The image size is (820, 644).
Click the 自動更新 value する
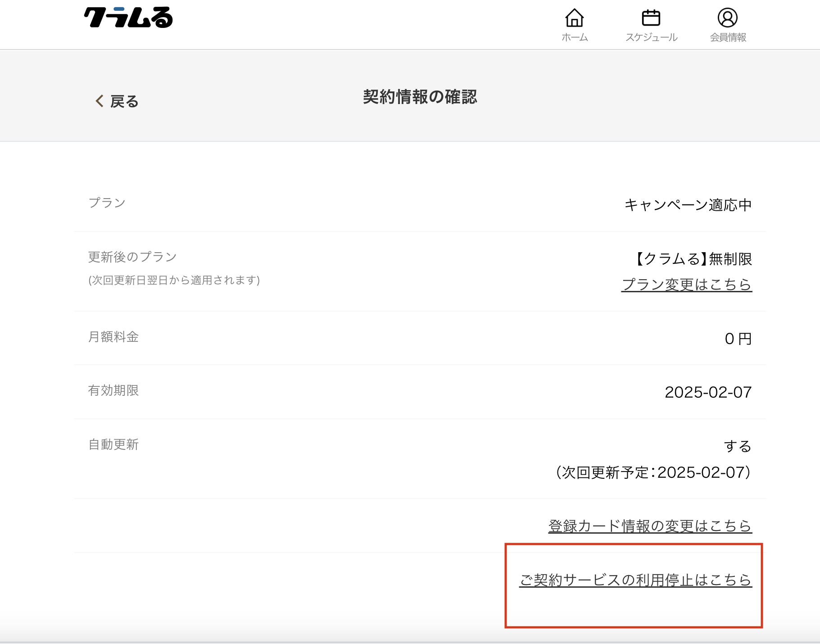point(738,446)
